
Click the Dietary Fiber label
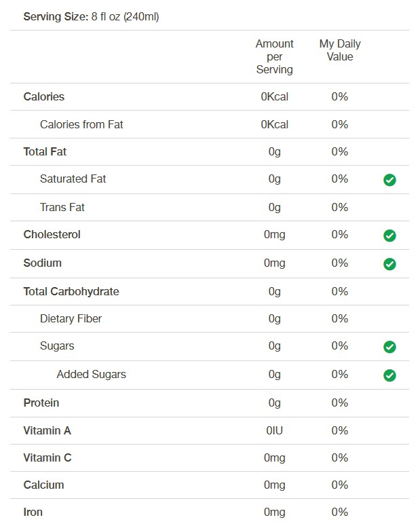[x=71, y=318]
